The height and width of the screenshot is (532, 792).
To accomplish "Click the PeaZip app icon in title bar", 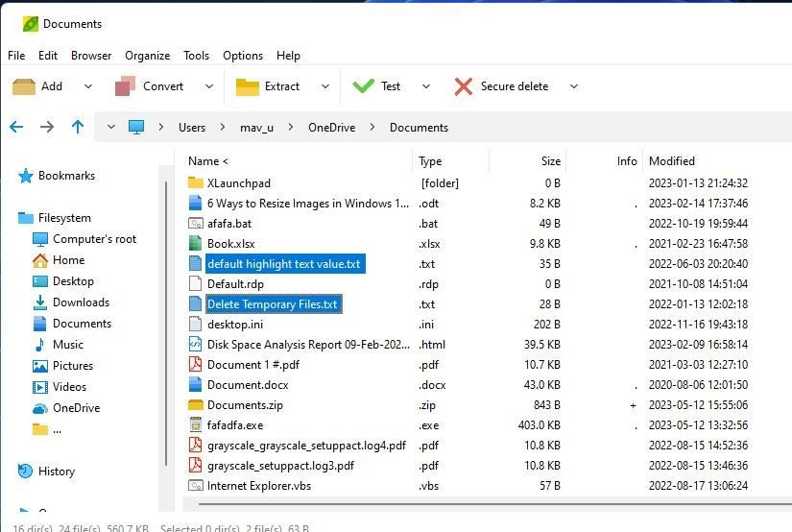I will pyautogui.click(x=31, y=24).
